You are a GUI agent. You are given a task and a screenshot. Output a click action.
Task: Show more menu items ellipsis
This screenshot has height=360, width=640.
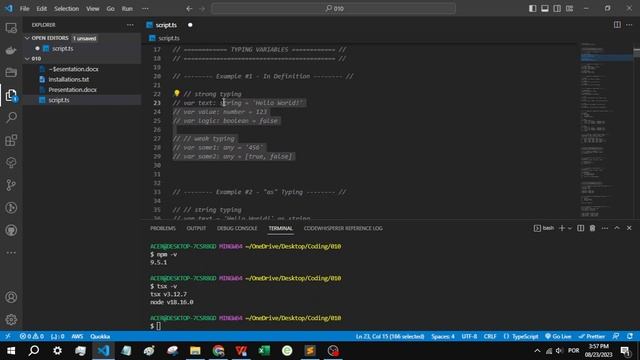[145, 8]
